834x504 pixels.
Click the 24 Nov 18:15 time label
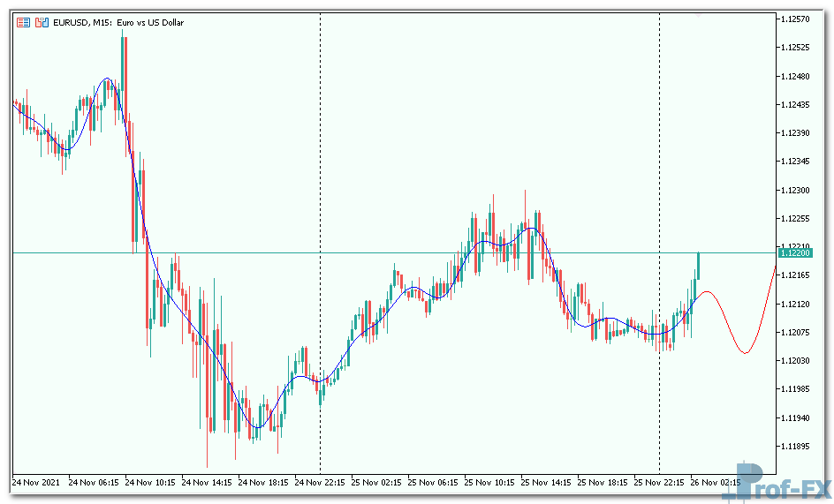coord(263,483)
